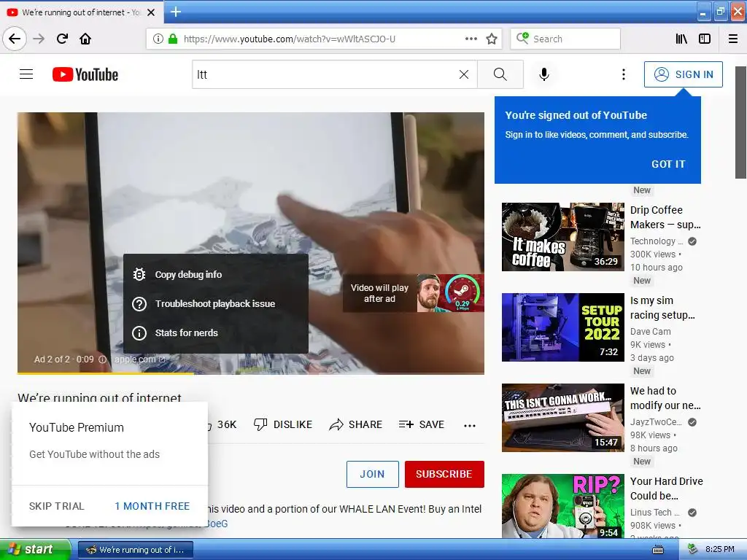Click 1 MONTH FREE offer

pyautogui.click(x=152, y=506)
